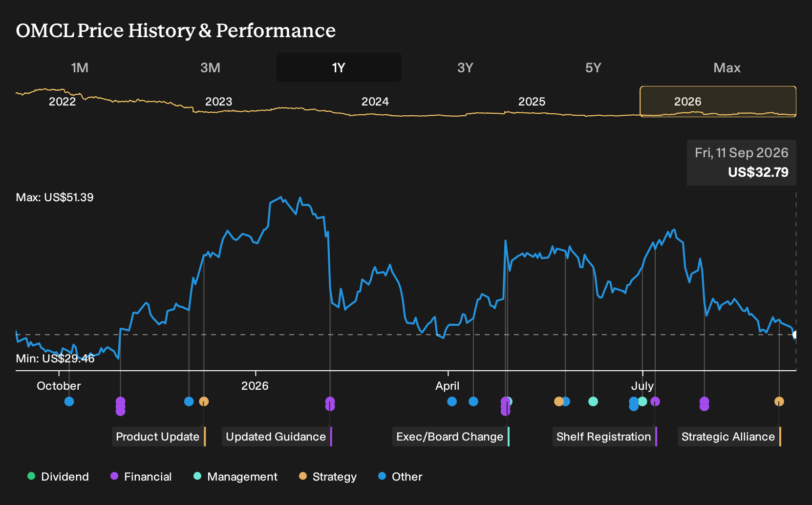Click white current-price dot at chart's right end

pyautogui.click(x=795, y=335)
